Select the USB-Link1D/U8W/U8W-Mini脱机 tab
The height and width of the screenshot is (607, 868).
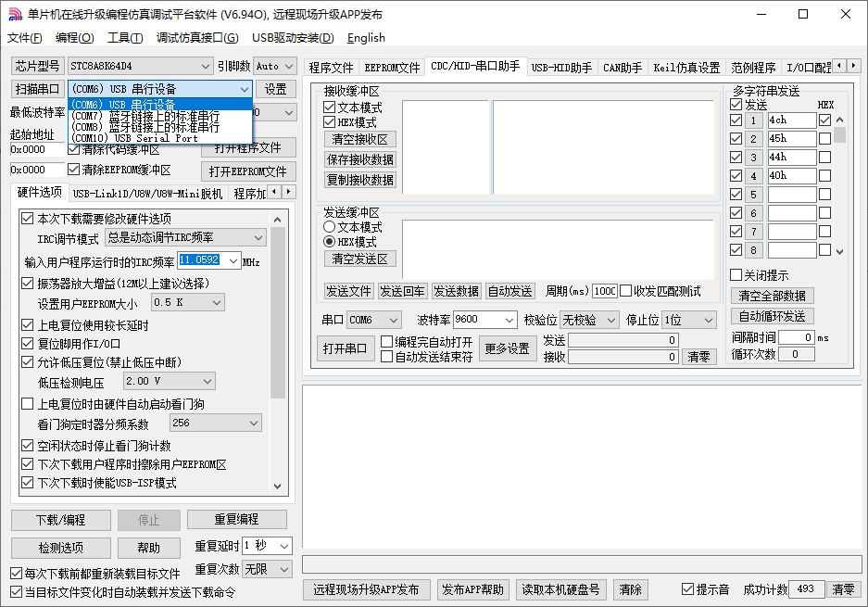click(148, 194)
